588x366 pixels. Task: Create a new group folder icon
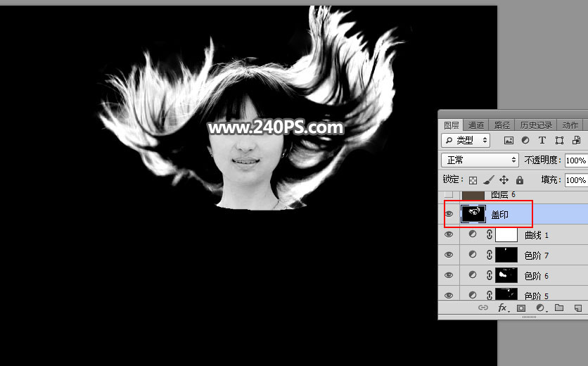click(x=559, y=308)
